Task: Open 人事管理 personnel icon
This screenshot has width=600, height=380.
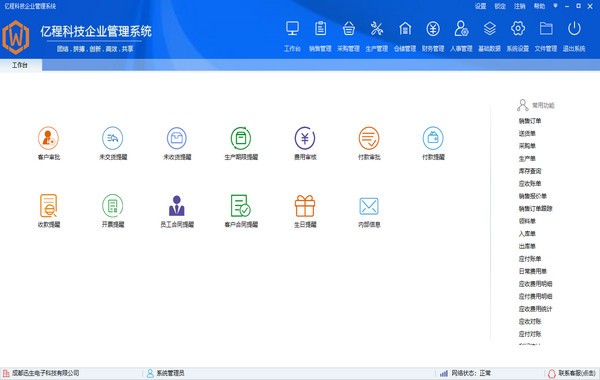Action: 461,29
